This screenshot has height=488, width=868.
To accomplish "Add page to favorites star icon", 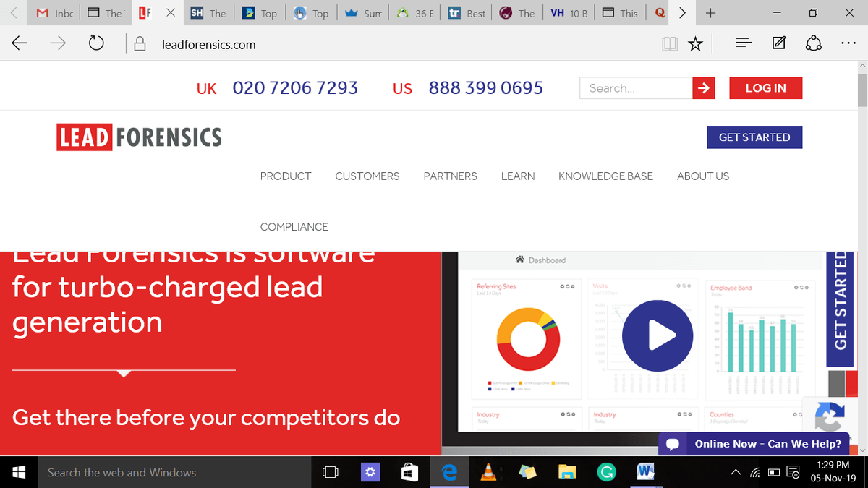I will tap(695, 44).
